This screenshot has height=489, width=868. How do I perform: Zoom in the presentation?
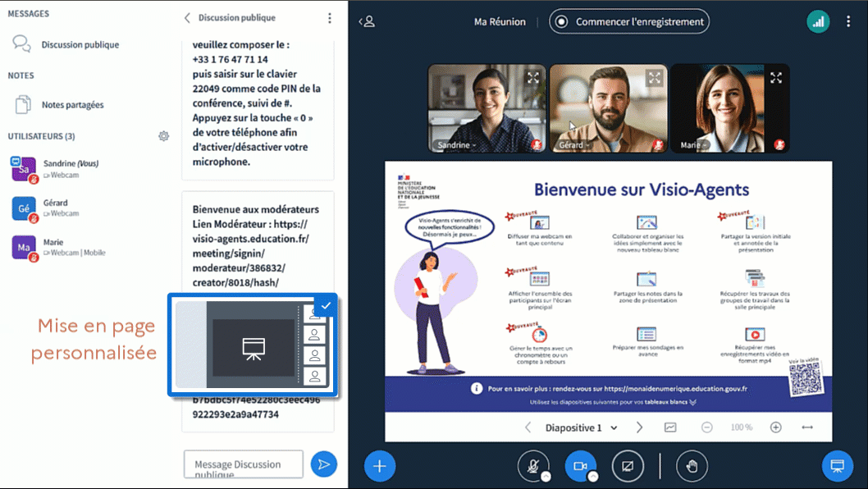click(775, 427)
